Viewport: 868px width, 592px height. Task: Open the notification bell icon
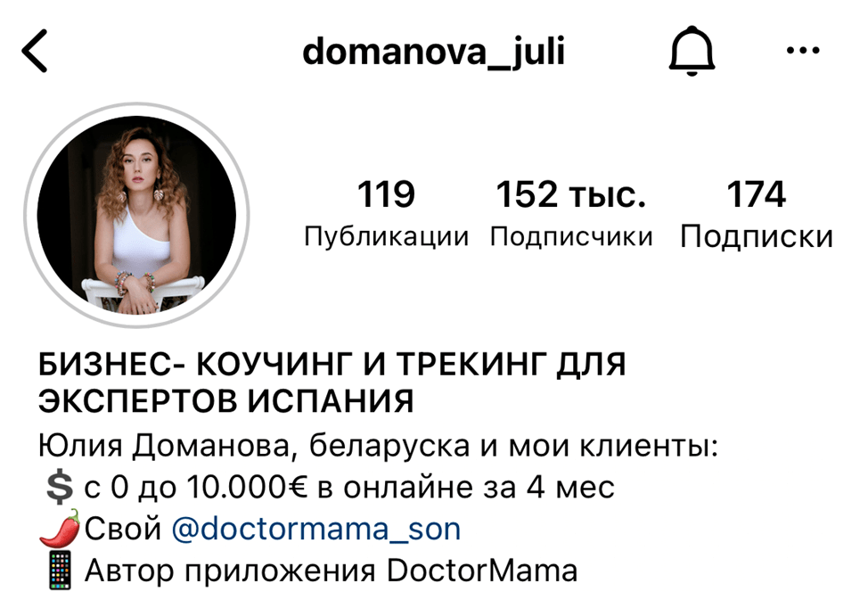(692, 51)
